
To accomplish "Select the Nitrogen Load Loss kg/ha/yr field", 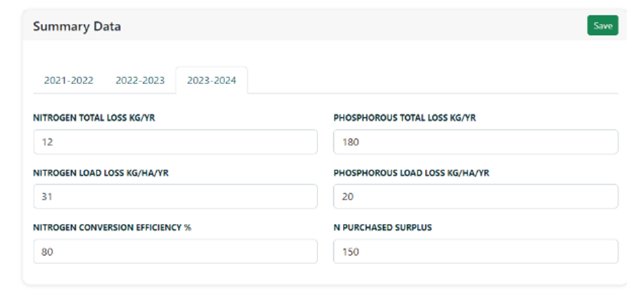I will pyautogui.click(x=175, y=196).
